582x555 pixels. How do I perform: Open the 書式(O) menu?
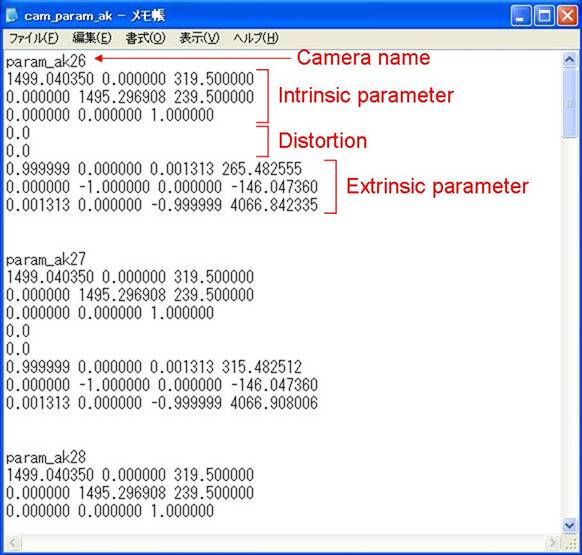(x=145, y=38)
